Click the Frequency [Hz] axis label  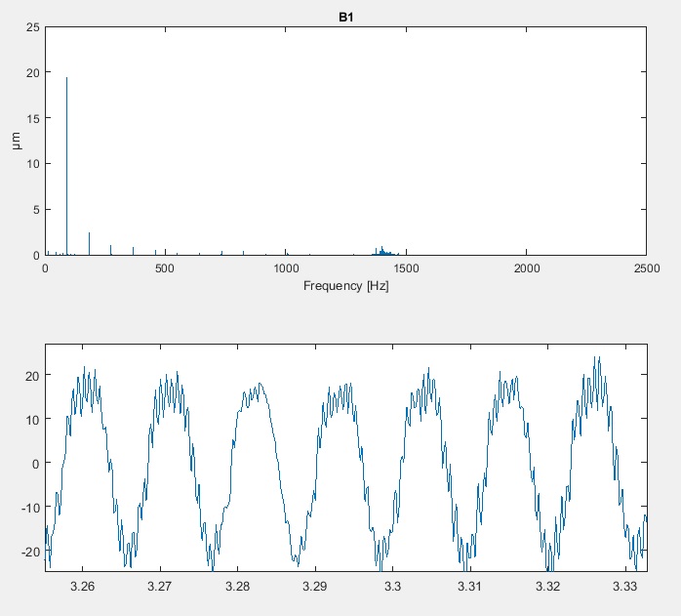coord(345,286)
